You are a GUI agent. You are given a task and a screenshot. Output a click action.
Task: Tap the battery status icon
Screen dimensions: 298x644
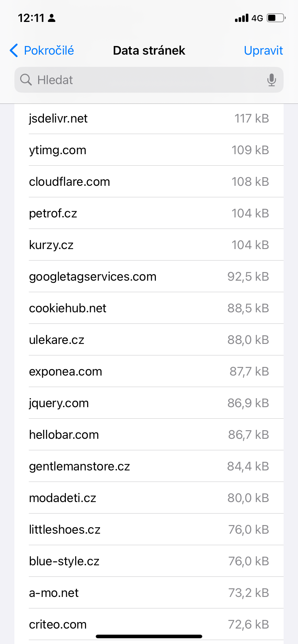(276, 18)
